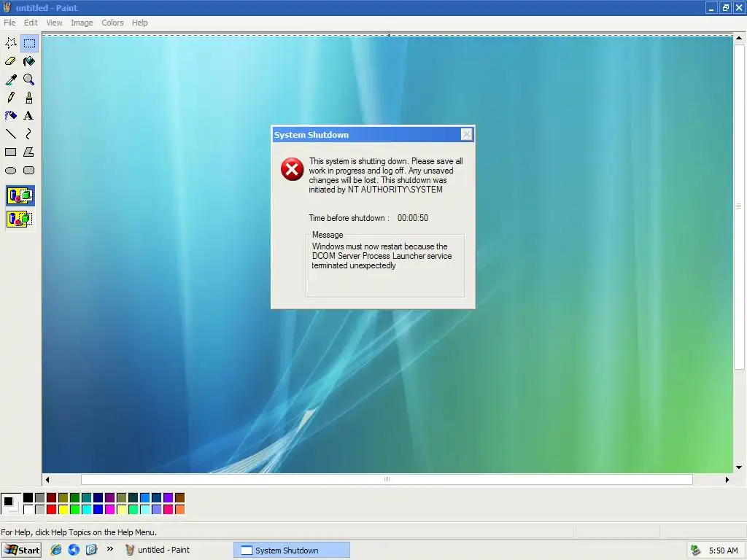Click the Paint icon in title bar
The image size is (747, 560).
coord(7,7)
